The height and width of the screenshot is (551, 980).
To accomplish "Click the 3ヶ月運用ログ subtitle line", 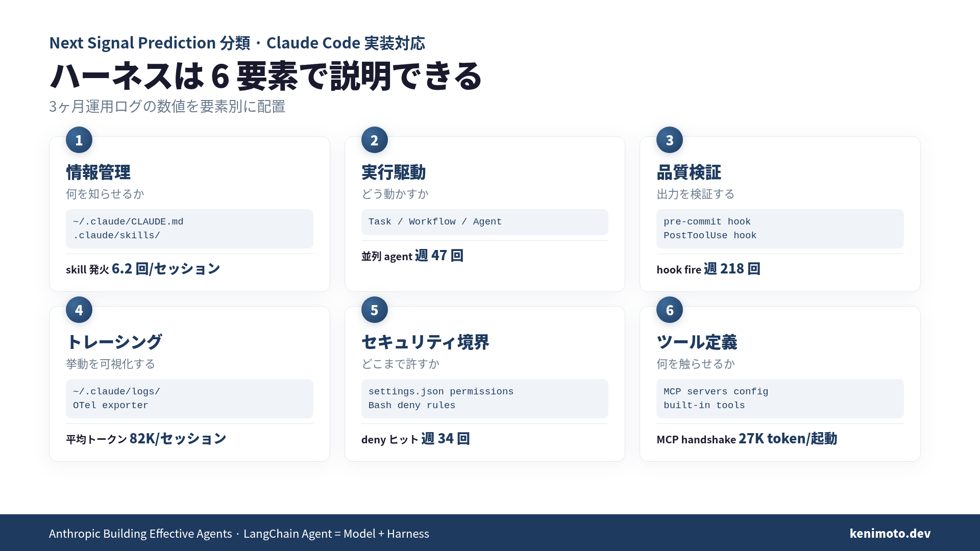I will coord(167,106).
